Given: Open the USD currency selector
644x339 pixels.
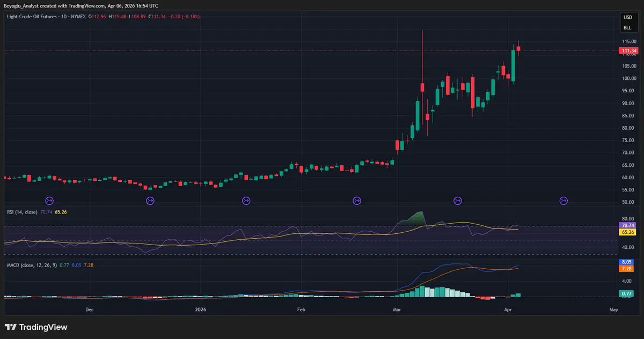Looking at the screenshot, I should 627,17.
